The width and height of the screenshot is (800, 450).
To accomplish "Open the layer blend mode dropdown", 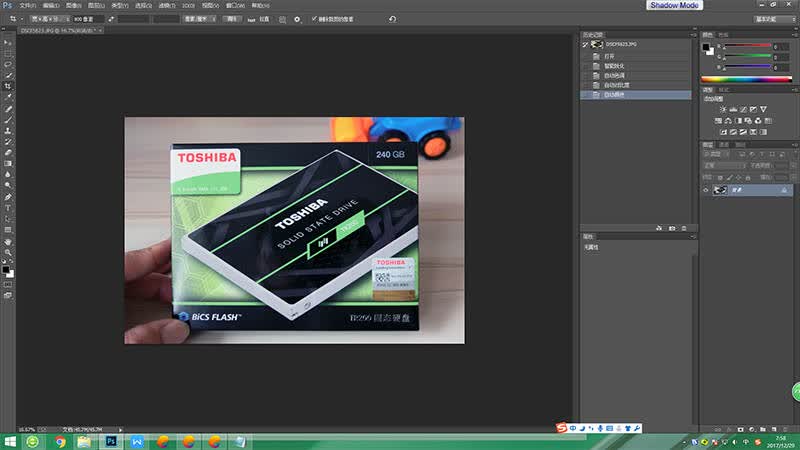I will pyautogui.click(x=724, y=165).
